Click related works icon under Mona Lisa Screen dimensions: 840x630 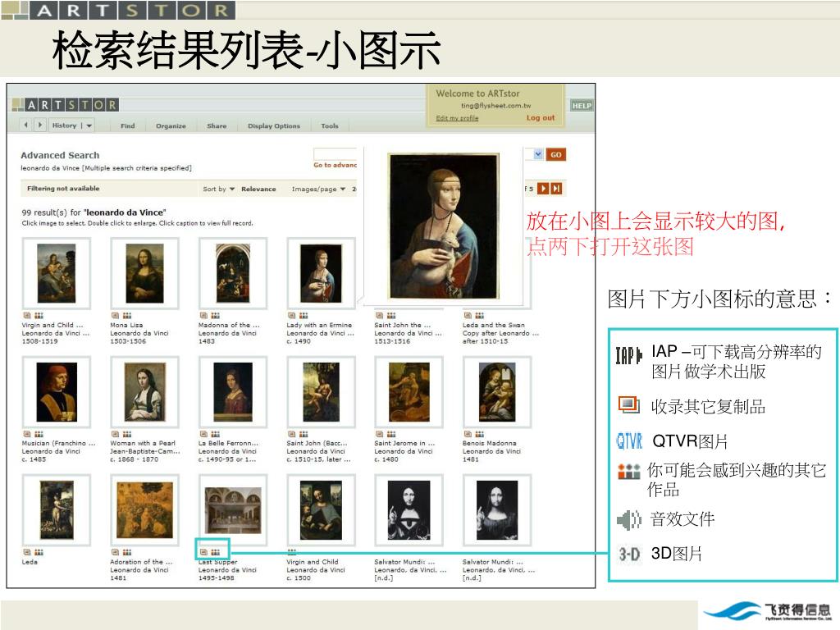[x=127, y=316]
